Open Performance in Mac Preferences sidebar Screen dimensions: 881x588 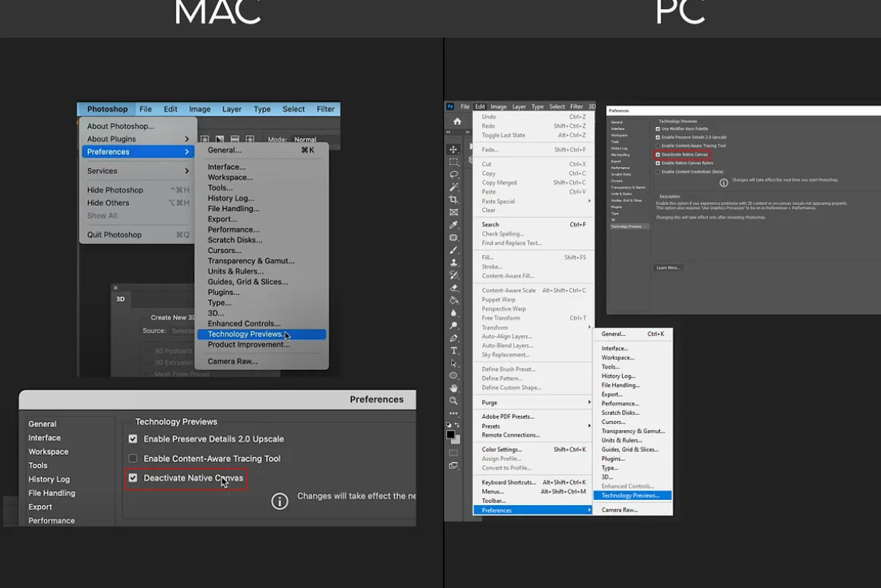52,520
